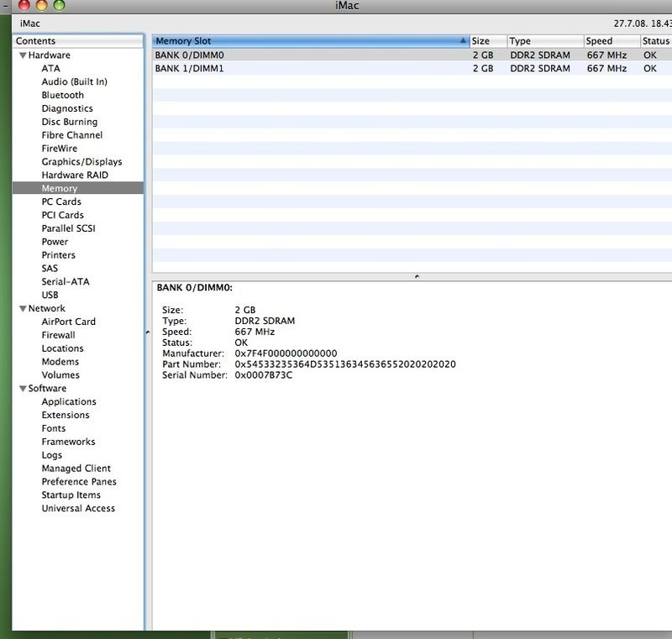Open Parallel SCSI entry
Viewport: 672px width, 639px height.
coord(69,228)
